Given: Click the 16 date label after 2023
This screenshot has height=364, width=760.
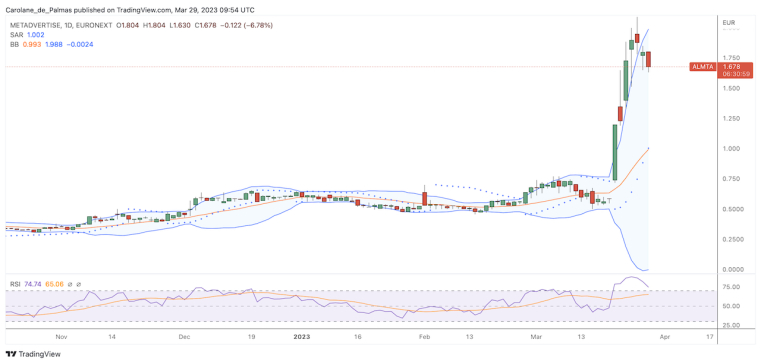Looking at the screenshot, I should point(358,336).
